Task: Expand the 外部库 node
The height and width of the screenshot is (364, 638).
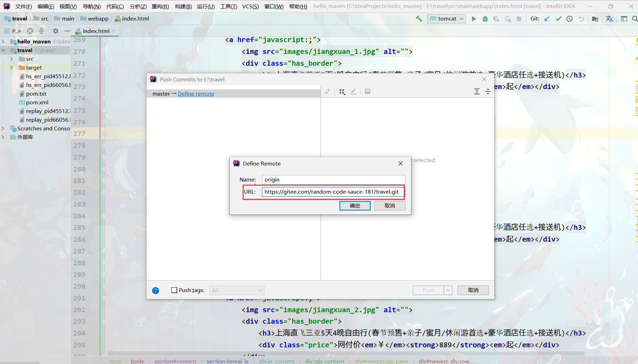Action: pos(3,137)
